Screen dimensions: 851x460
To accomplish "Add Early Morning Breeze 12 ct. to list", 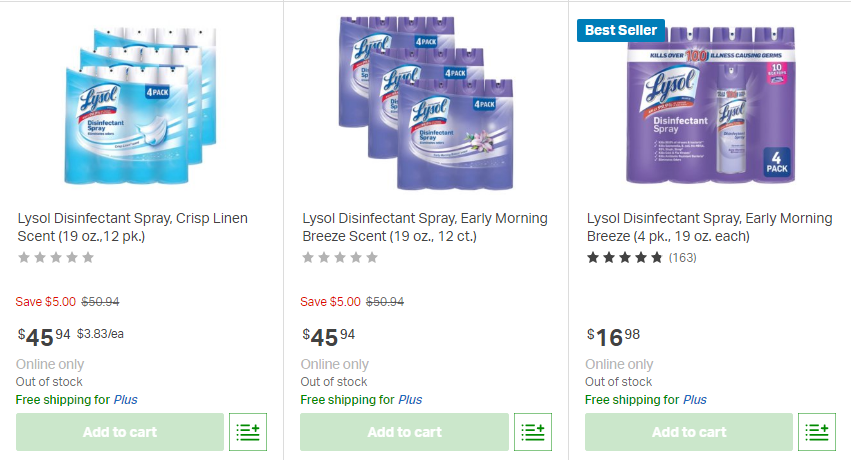I will 533,432.
